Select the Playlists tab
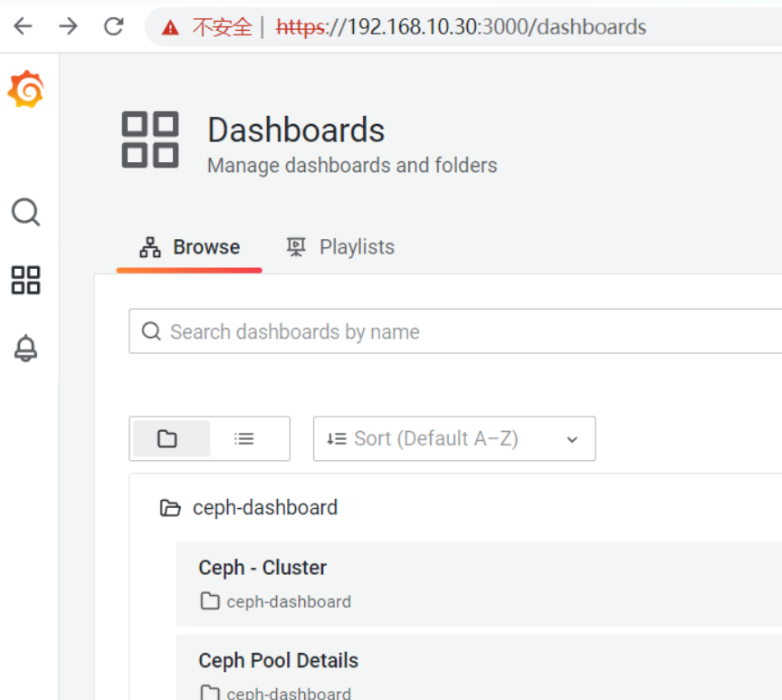Image resolution: width=782 pixels, height=700 pixels. 340,247
